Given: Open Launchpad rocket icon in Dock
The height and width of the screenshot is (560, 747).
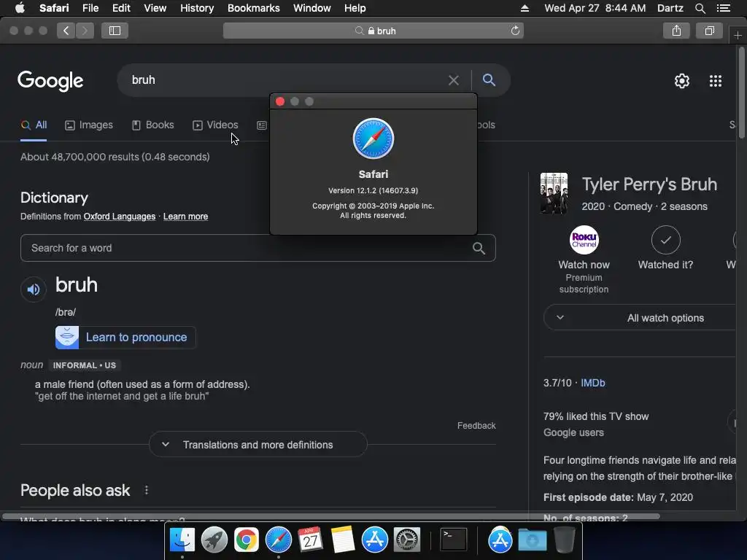Looking at the screenshot, I should 214,540.
